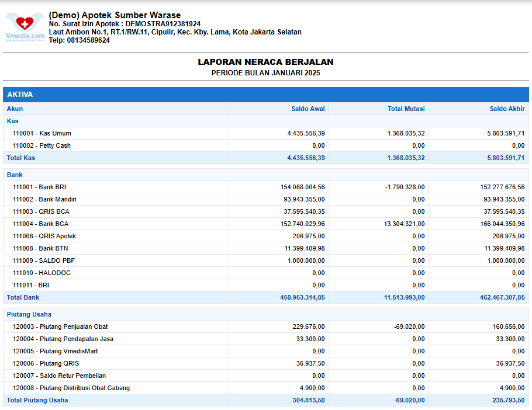Click the Saldo Akhir column header

(507, 109)
